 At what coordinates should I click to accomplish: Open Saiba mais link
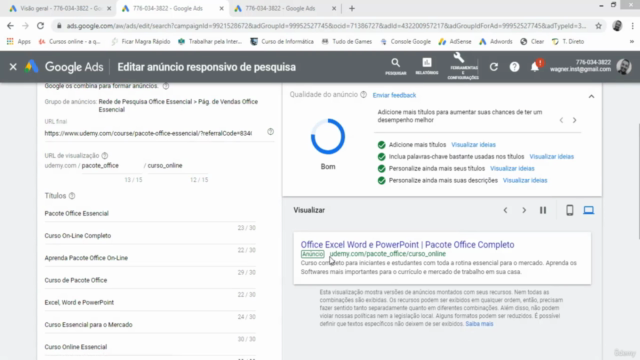click(x=479, y=324)
